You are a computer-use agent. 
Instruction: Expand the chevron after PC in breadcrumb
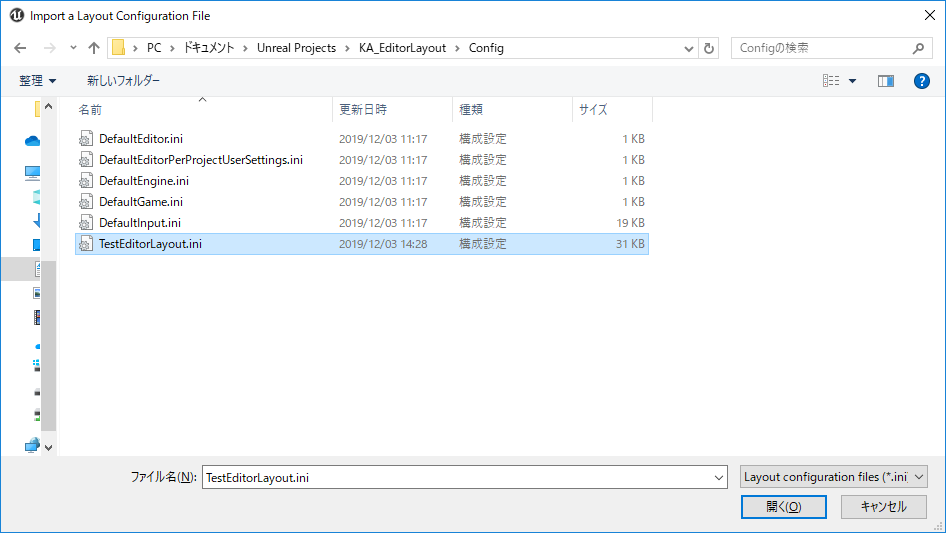(173, 48)
